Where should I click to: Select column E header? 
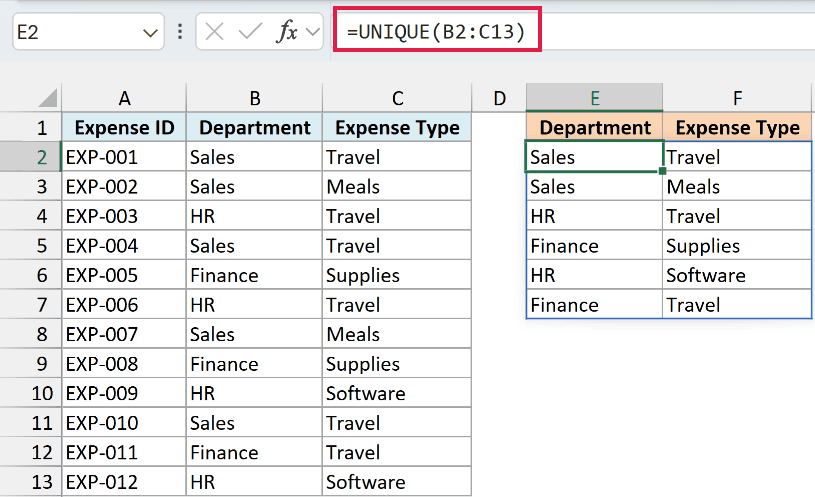tap(595, 98)
